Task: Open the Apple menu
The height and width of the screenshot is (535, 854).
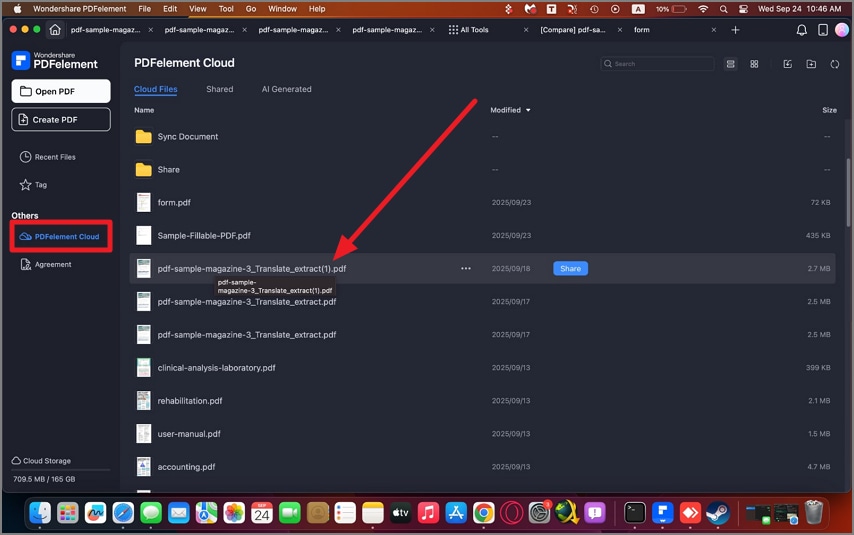Action: coord(17,9)
